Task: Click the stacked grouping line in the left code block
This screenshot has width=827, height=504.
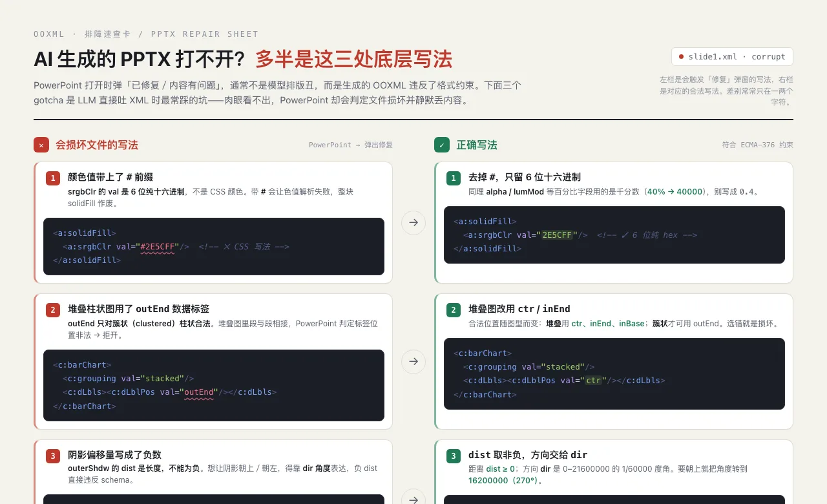Action: [128, 379]
